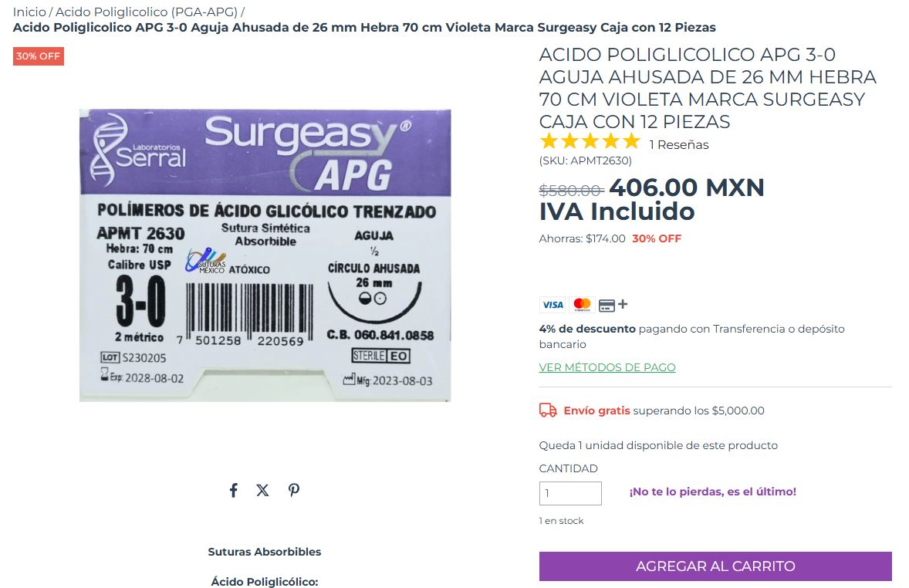Open more payment cards icon

click(613, 305)
